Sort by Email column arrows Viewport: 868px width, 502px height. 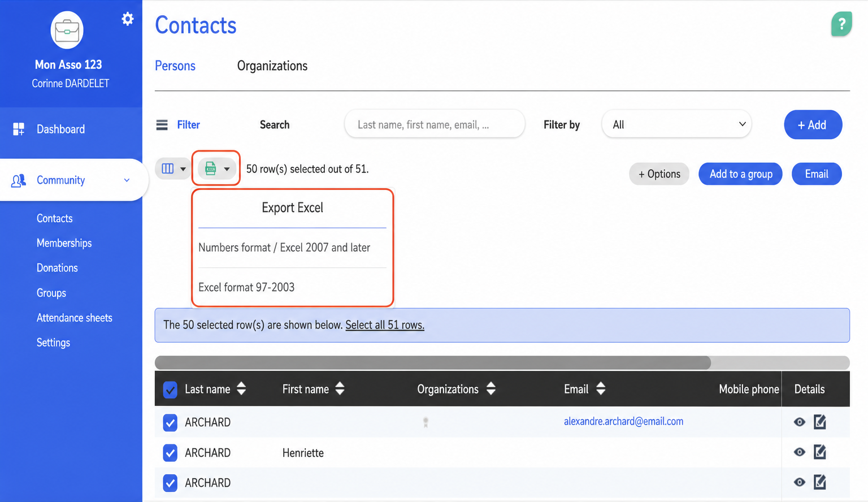(601, 388)
